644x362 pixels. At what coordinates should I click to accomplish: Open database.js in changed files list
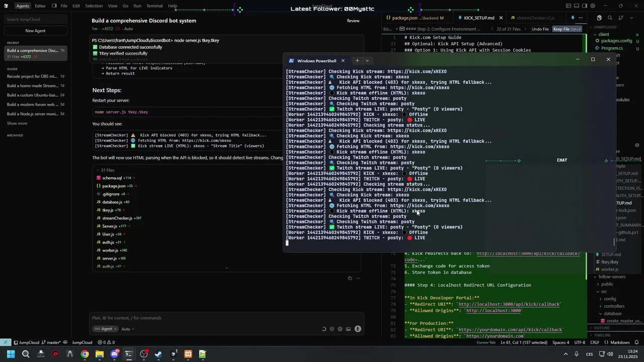112,202
